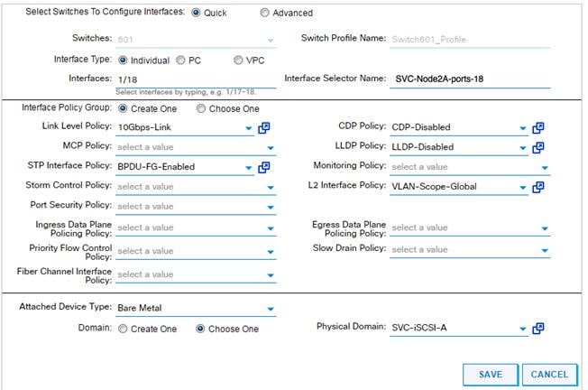Open Link Level Policy clone icon
The image size is (588, 390).
click(x=264, y=128)
